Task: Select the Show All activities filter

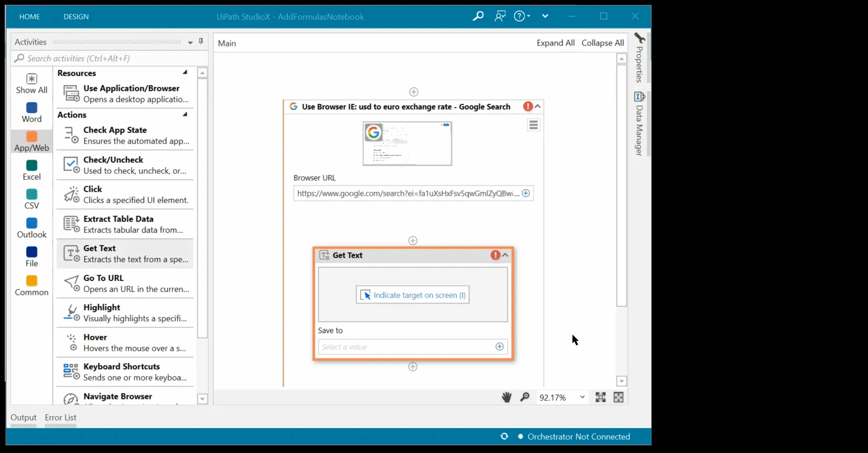Action: 32,84
